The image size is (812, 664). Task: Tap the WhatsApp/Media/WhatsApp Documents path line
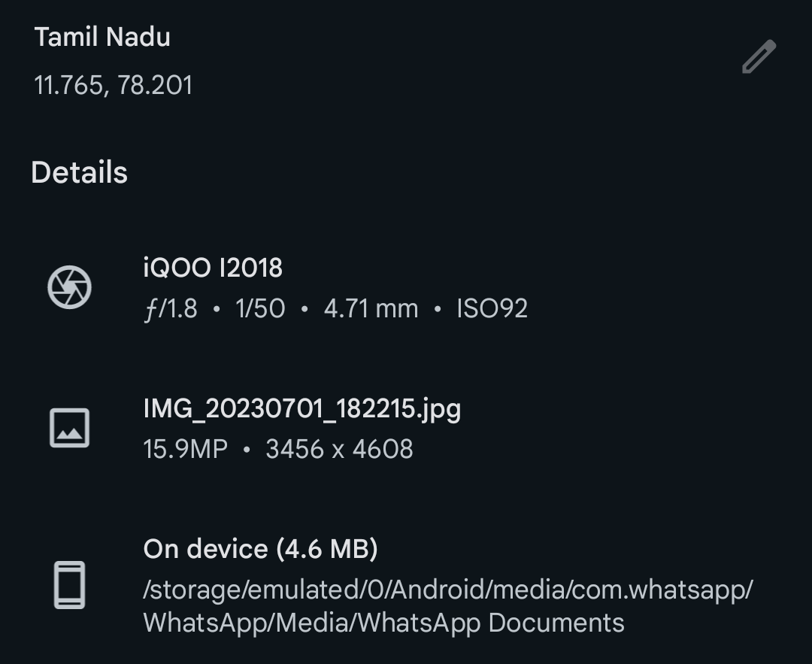click(x=383, y=623)
